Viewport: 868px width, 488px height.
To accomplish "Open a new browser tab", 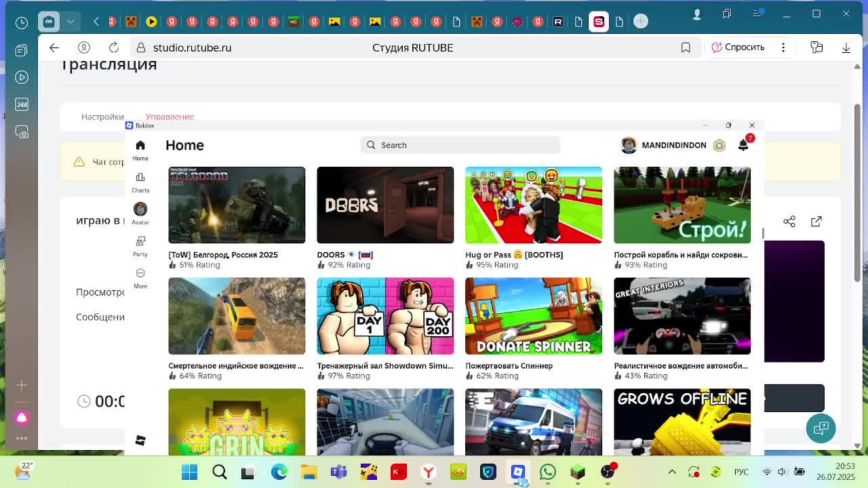I will [x=641, y=22].
